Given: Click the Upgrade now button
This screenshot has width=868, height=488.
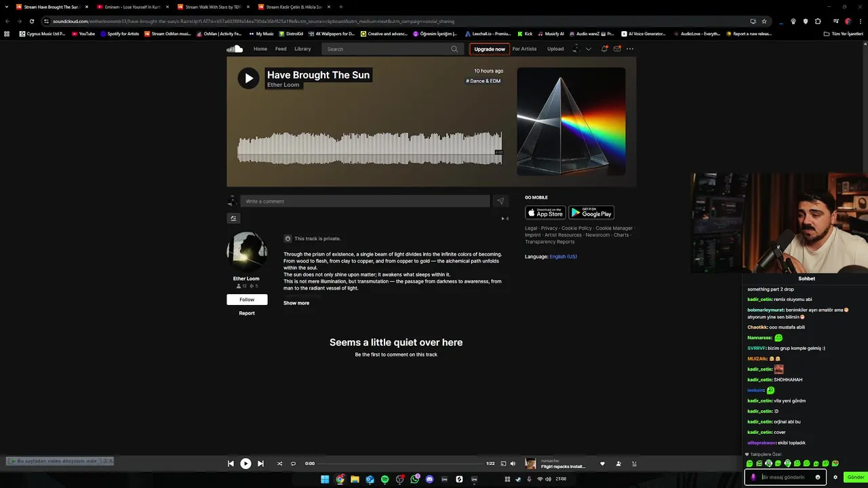Looking at the screenshot, I should click(490, 49).
